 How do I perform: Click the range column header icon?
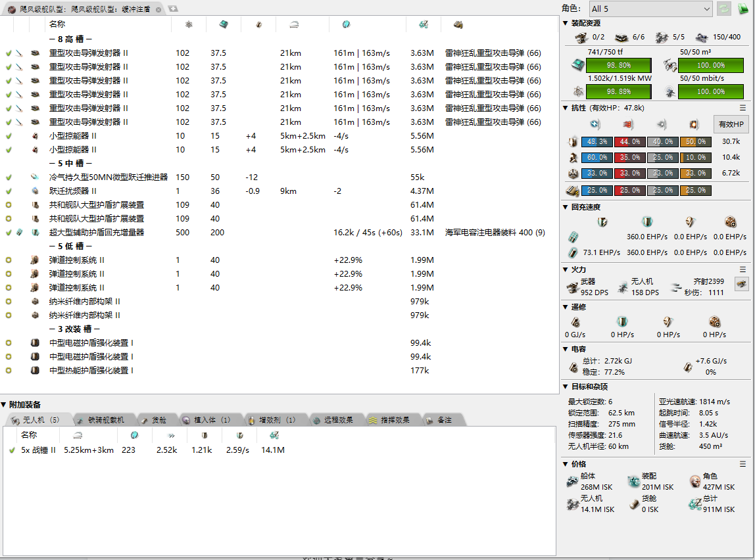[295, 24]
